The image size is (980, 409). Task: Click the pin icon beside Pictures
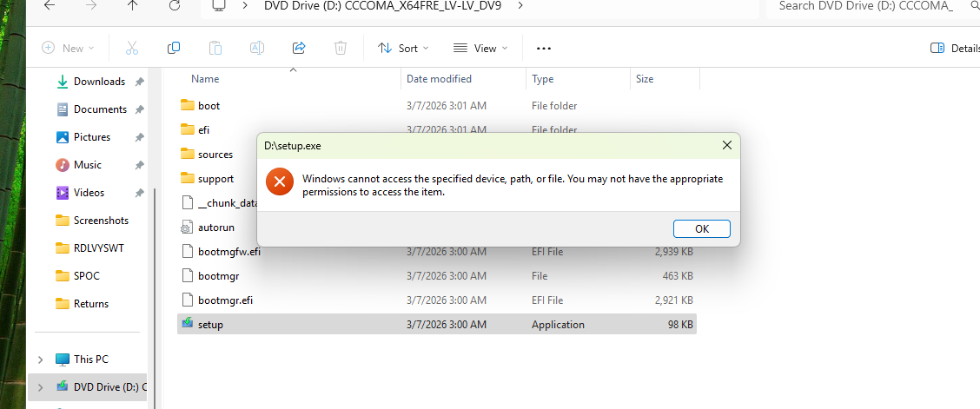(139, 136)
